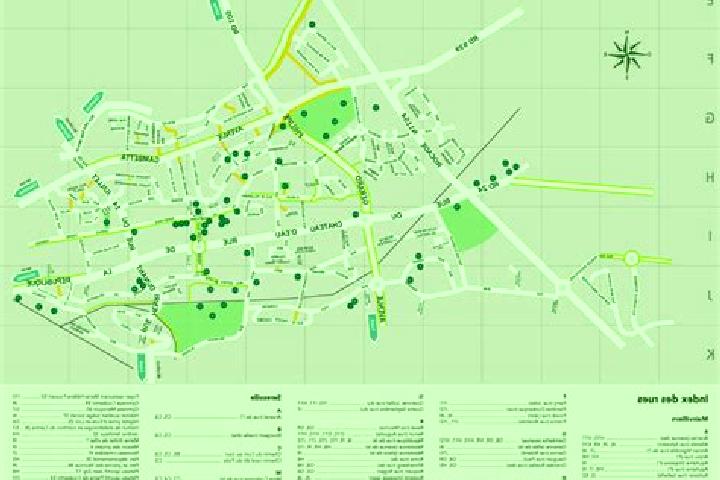The height and width of the screenshot is (480, 720).
Task: Select the green park beside the RD 24 road
Action: point(469,226)
